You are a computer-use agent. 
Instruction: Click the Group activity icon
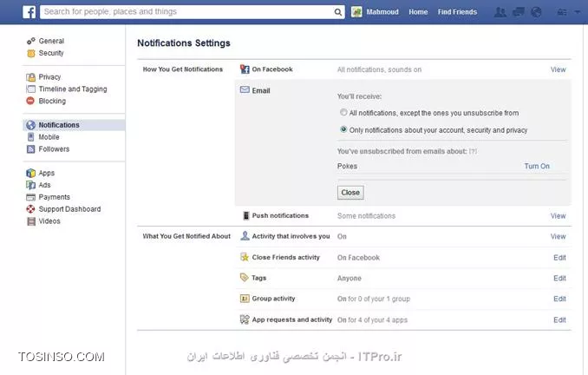(x=245, y=299)
